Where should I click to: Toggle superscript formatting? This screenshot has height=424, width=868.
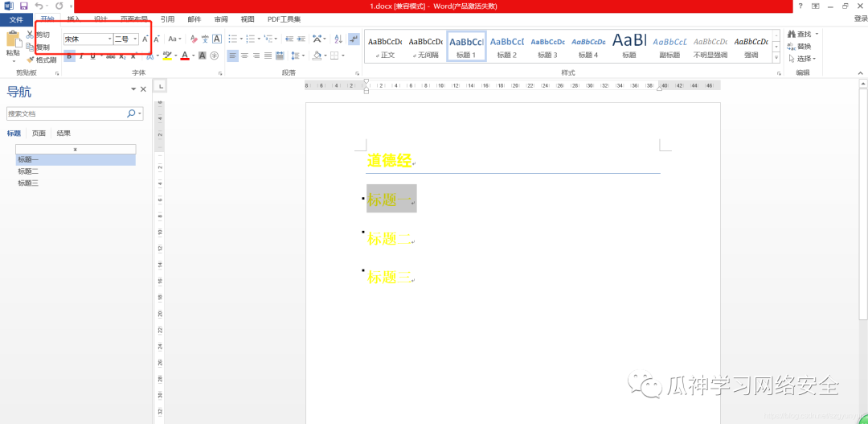[133, 56]
